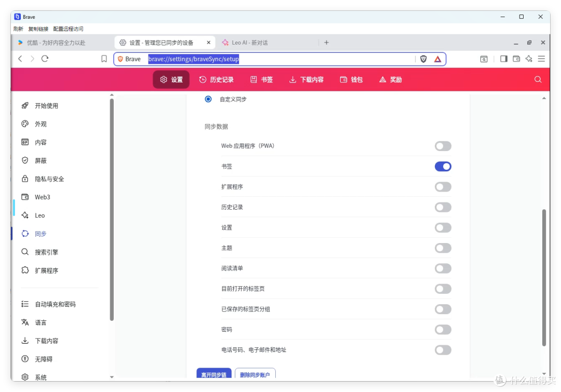Enable 设置 sync toggle

point(443,227)
